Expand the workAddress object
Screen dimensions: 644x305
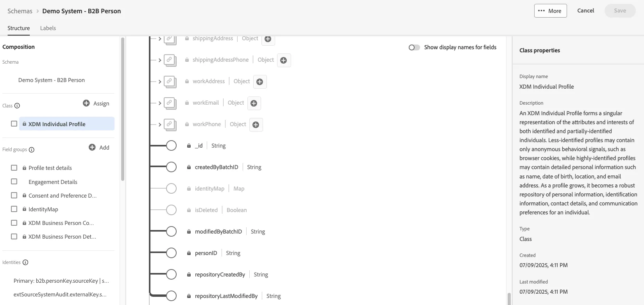[x=160, y=82]
